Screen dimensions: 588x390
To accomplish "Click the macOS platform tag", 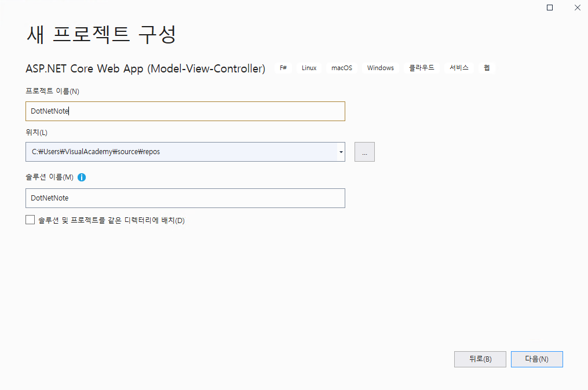I will coord(341,68).
